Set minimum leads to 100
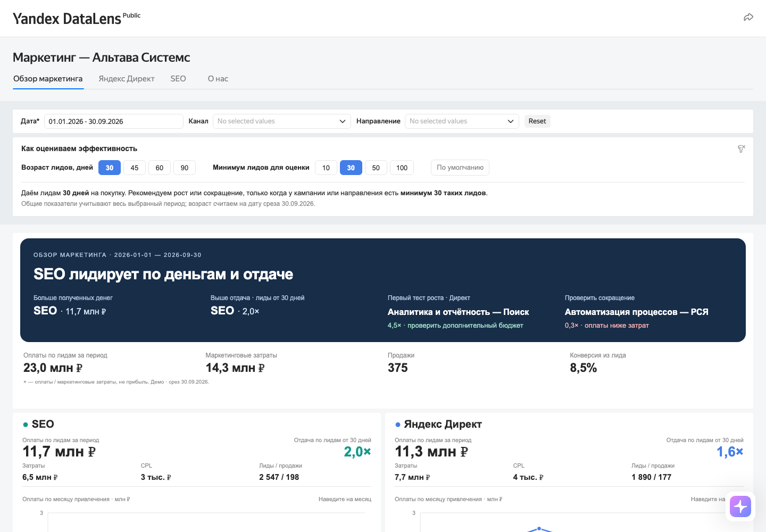Viewport: 766px width, 532px height. (x=402, y=168)
